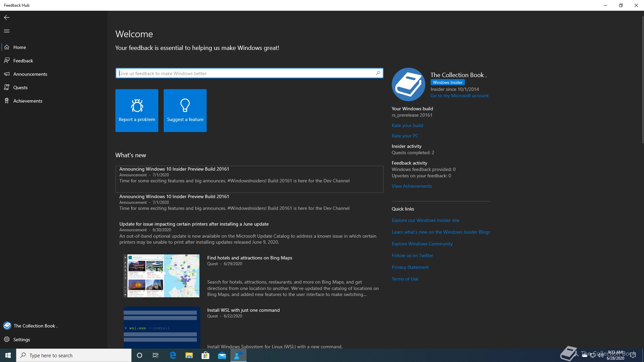Launch Microsoft Edge from taskbar
The image size is (644, 362).
pos(173,355)
